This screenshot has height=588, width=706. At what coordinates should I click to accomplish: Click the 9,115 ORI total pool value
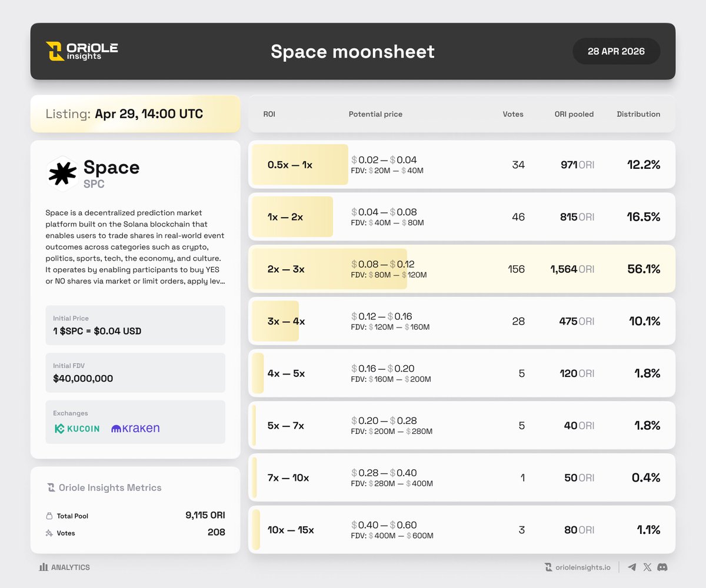tap(205, 516)
